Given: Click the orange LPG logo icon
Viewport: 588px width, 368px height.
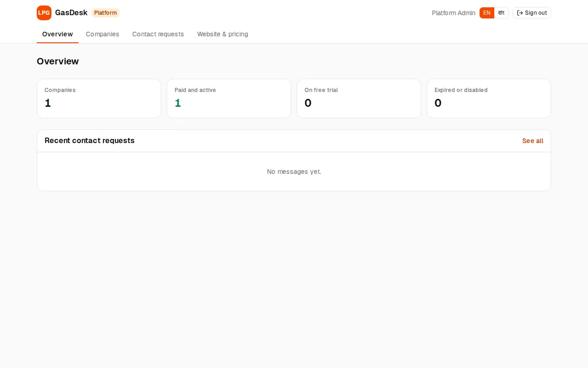Looking at the screenshot, I should [44, 13].
